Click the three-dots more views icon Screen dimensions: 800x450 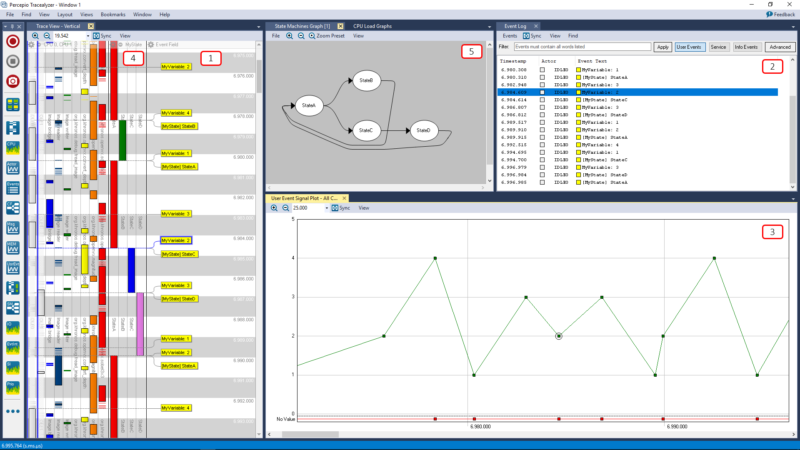click(x=14, y=411)
